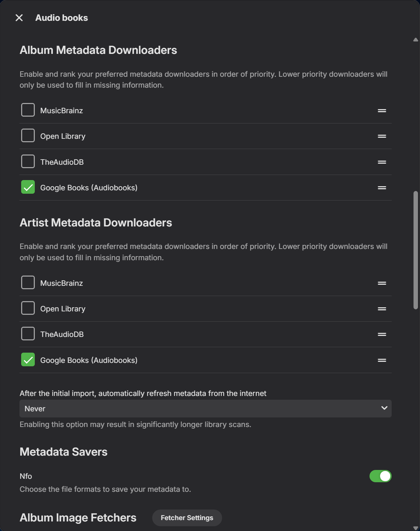Check Open Library in Album Metadata Downloaders

28,136
